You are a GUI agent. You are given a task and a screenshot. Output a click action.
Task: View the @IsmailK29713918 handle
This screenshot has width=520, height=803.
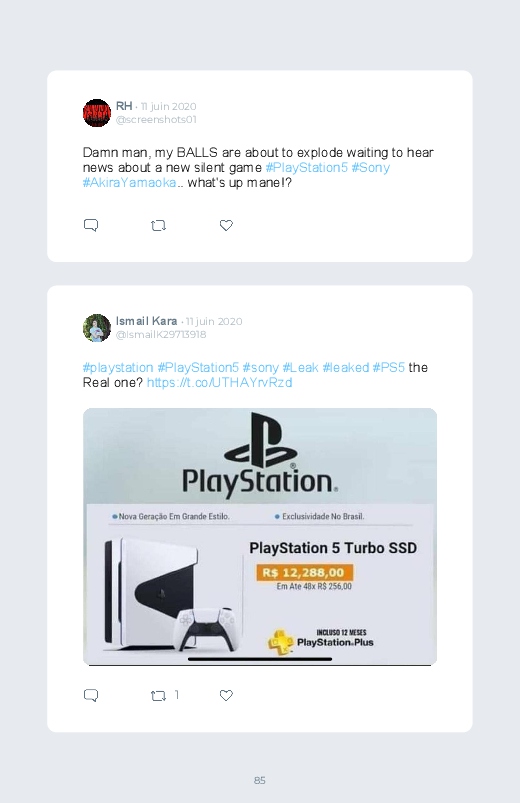point(161,334)
